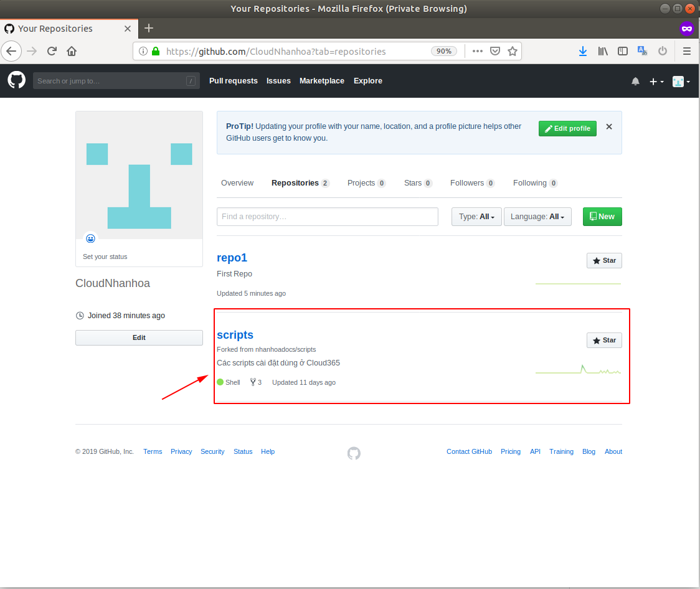The height and width of the screenshot is (589, 700).
Task: Click the power extension icon in toolbar
Action: [663, 51]
